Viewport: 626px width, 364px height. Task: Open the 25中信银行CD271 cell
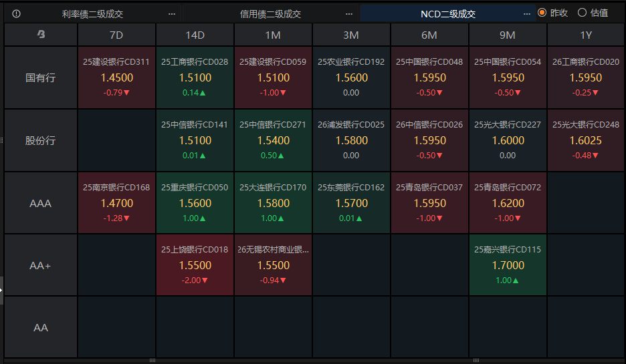[273, 140]
